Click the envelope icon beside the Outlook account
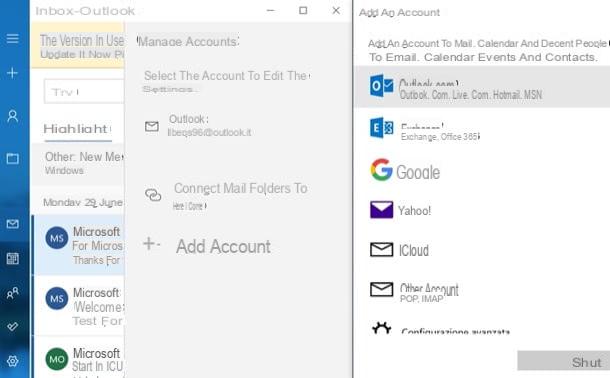The height and width of the screenshot is (378, 610). [152, 126]
